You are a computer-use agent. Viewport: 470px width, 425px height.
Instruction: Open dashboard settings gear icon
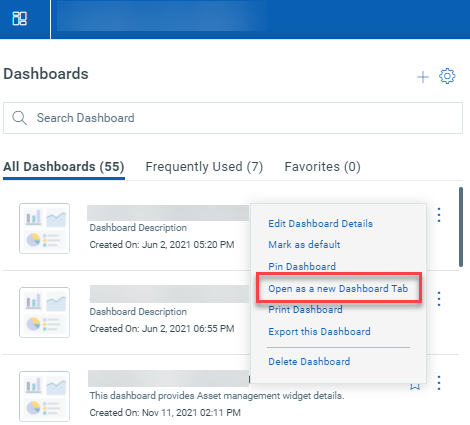[447, 76]
